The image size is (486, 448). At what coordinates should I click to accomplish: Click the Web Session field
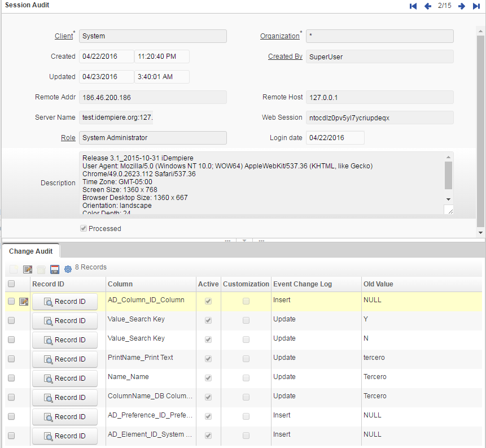(x=380, y=118)
